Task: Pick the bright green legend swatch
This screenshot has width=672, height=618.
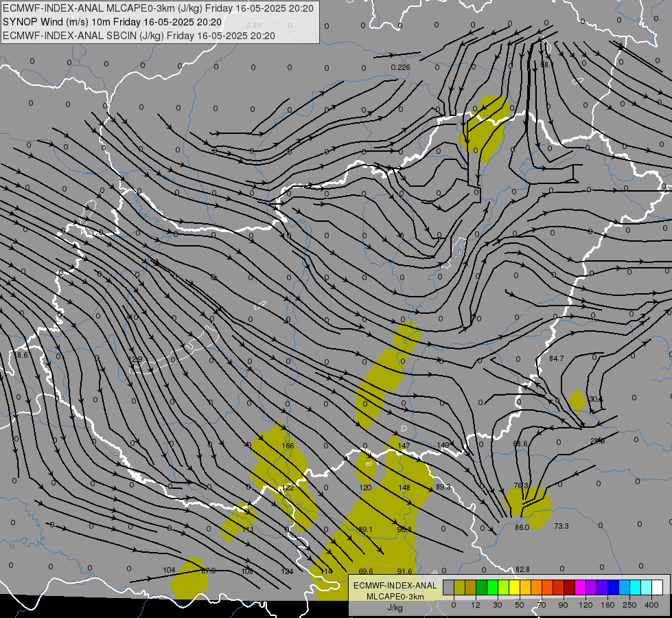Action: (492, 587)
